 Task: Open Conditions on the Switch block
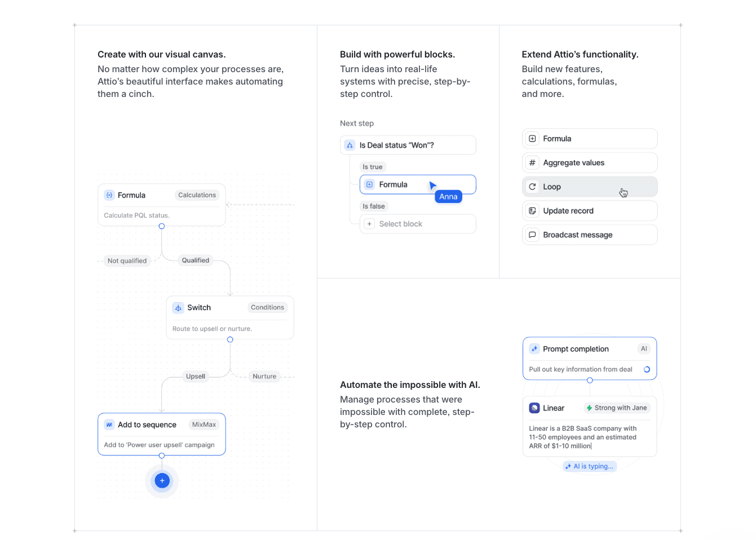click(267, 307)
